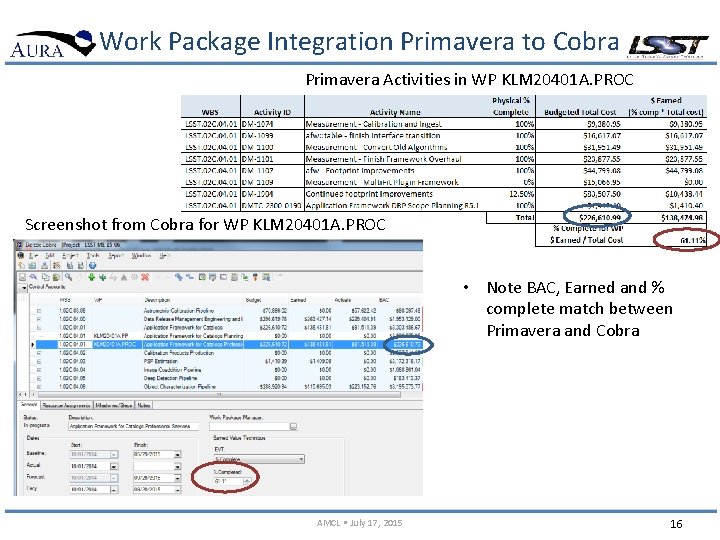Expand the Object Characterization Pipeline row
This screenshot has width=720, height=540.
point(39,387)
